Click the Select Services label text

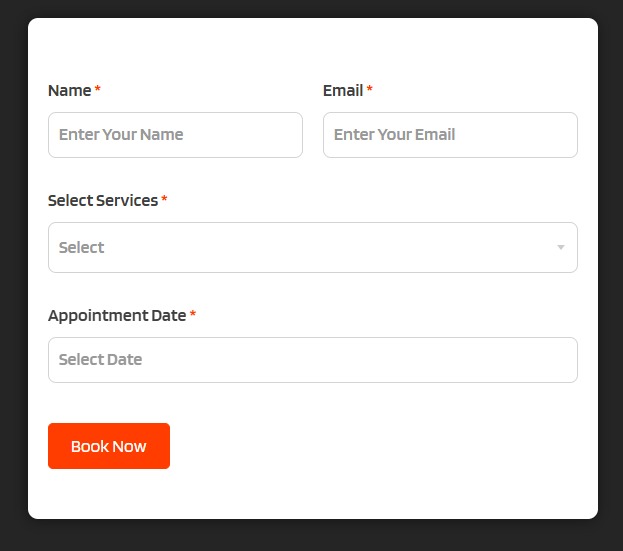[x=103, y=200]
